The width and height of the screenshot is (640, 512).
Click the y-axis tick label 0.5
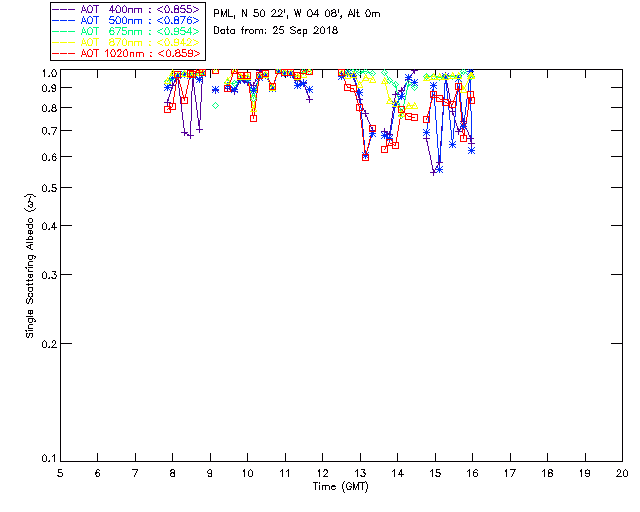[47, 189]
